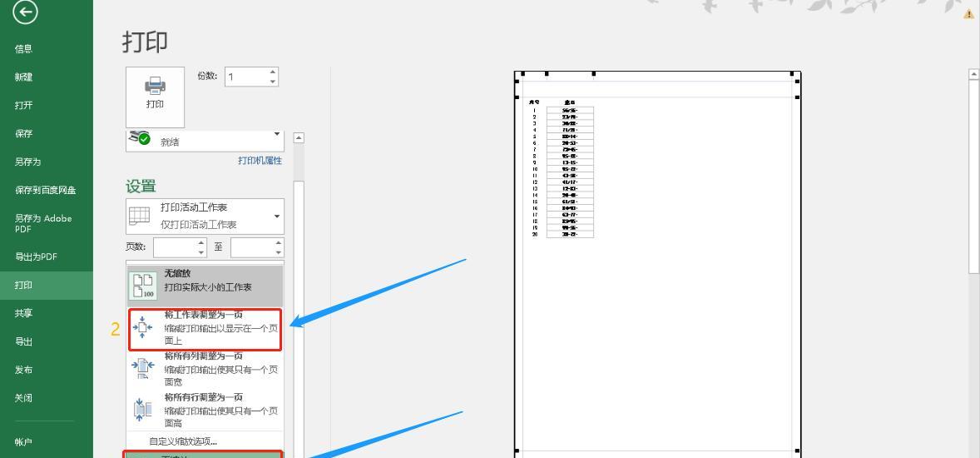This screenshot has height=458, width=980.
Task: Click the preview vertical scrollbar thumb
Action: [973, 177]
